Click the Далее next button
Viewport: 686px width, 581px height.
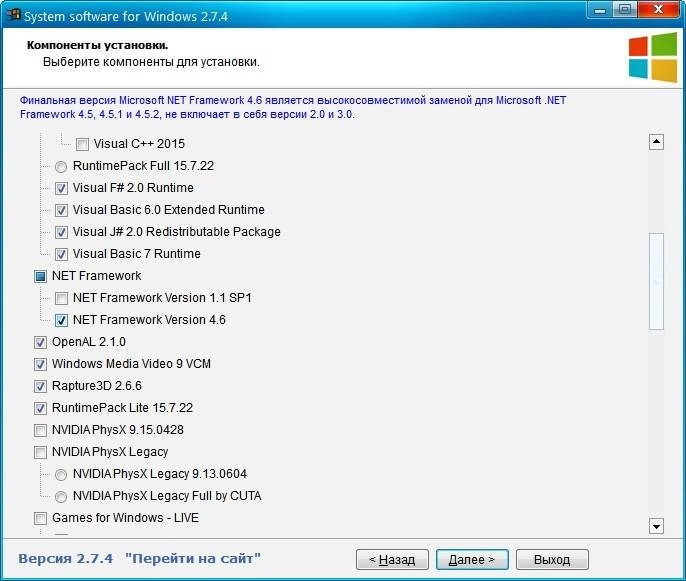pos(472,559)
